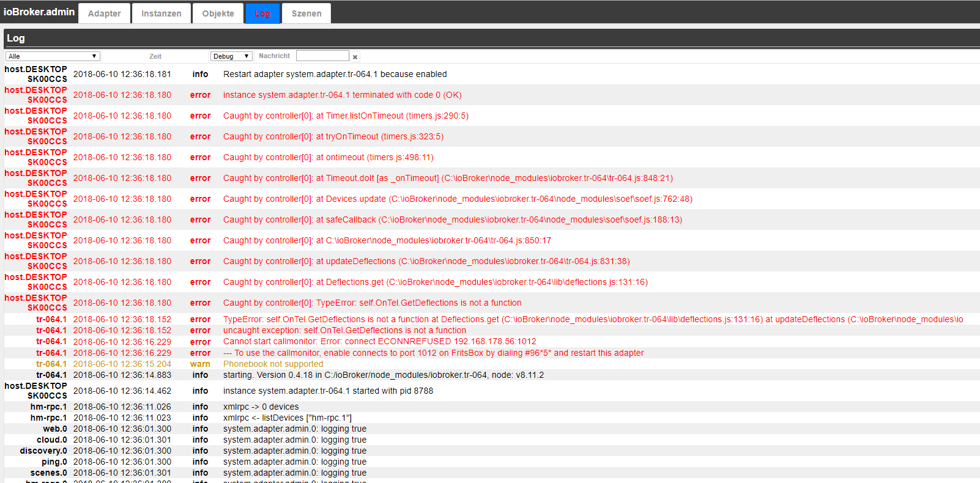Select the 'starting. Version 0.4.18' message
This screenshot has width=980, height=483.
(x=384, y=375)
